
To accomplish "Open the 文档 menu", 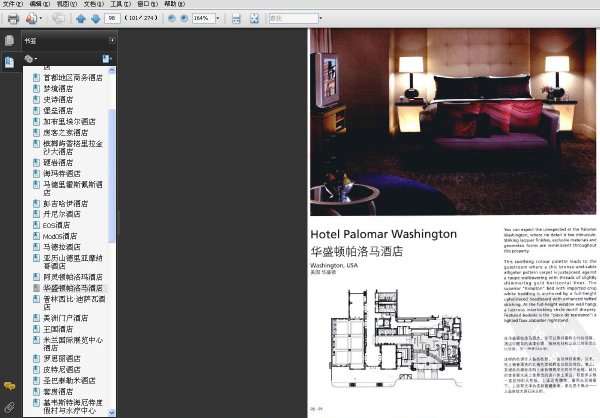I will (94, 4).
